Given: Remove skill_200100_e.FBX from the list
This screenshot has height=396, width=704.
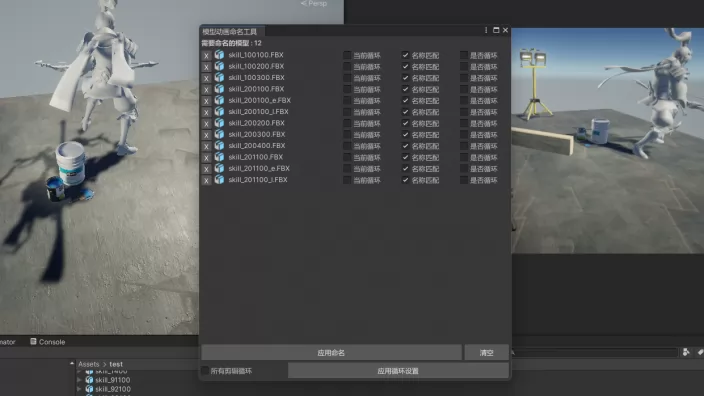Looking at the screenshot, I should tap(206, 101).
